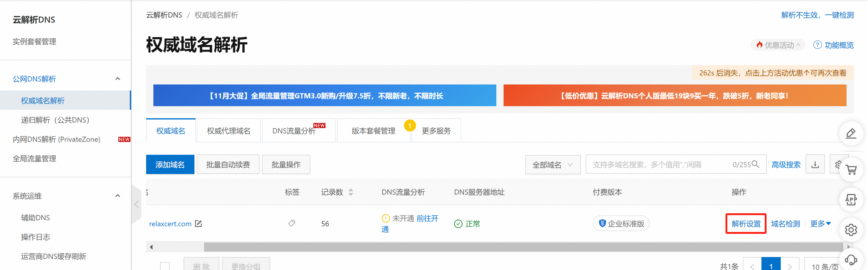Image resolution: width=868 pixels, height=270 pixels.
Task: Click the 解析不生效，一键检测 link
Action: point(818,15)
